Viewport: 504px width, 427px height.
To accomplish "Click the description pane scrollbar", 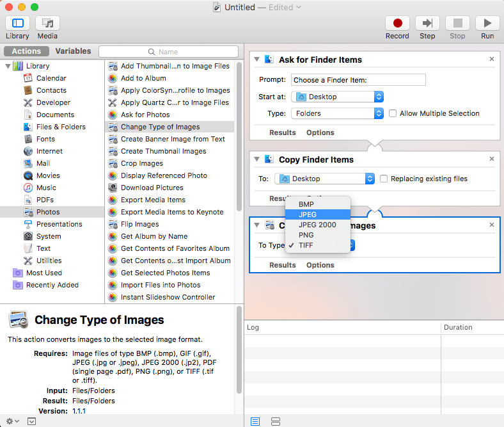I will coord(239,350).
